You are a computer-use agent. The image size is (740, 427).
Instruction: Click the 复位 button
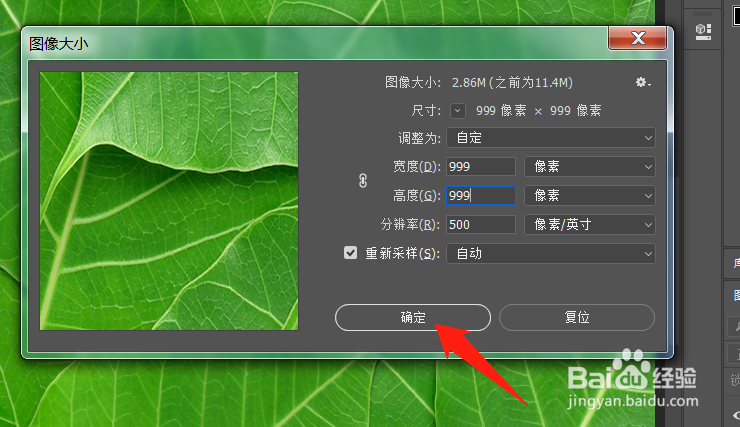click(577, 318)
